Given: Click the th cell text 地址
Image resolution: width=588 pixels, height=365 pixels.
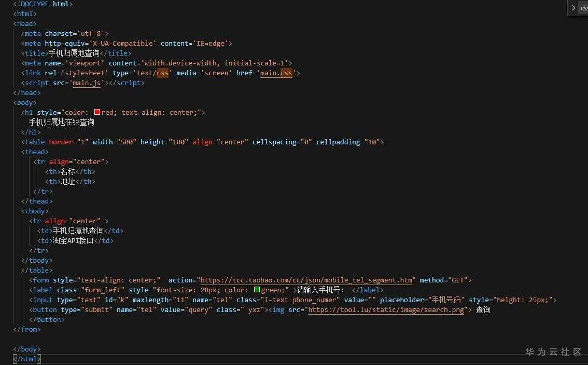Looking at the screenshot, I should tap(67, 181).
